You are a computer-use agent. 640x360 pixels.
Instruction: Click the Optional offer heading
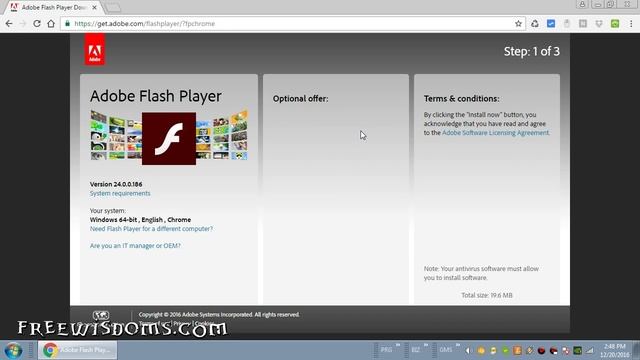(x=300, y=99)
